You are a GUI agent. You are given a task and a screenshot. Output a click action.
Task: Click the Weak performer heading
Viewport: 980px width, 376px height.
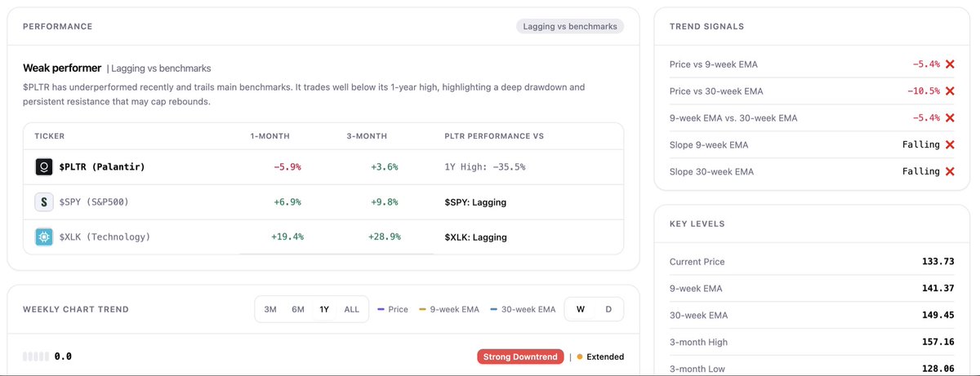click(62, 69)
